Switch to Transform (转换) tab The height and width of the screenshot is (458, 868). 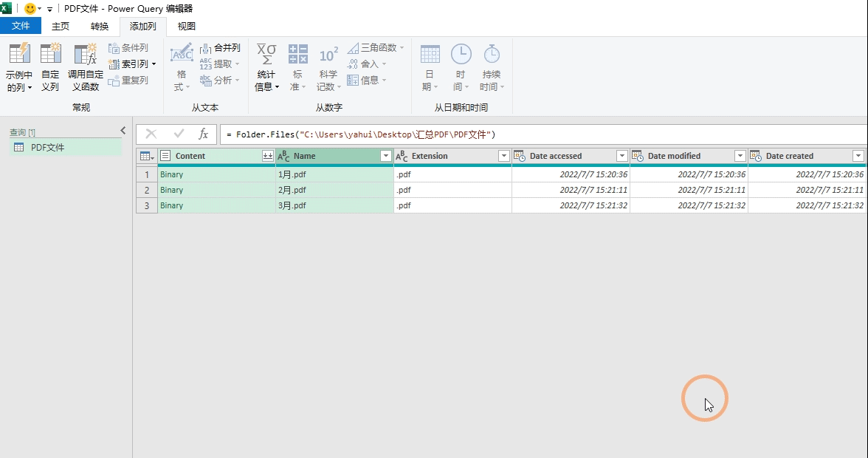(x=100, y=26)
